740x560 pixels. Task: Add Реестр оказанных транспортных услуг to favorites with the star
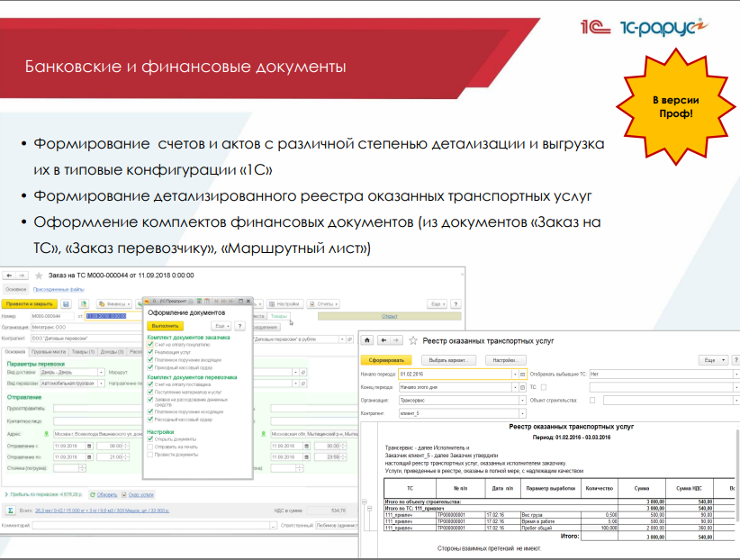click(x=413, y=340)
